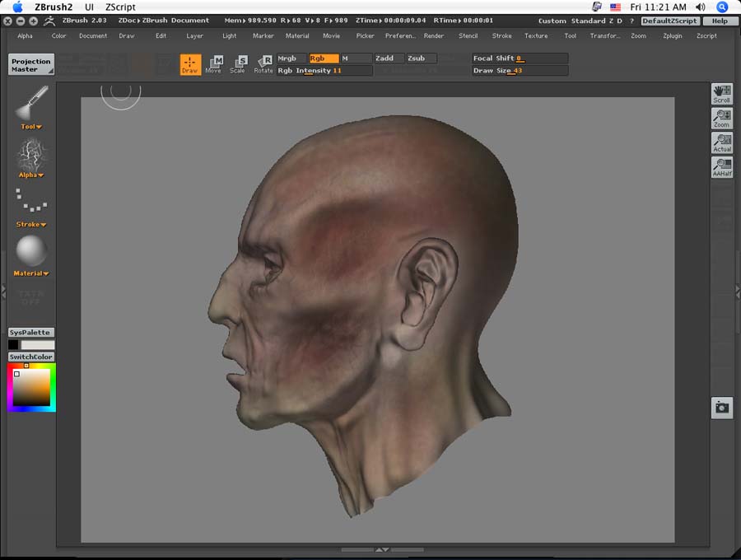The image size is (741, 560).
Task: Open the Document menu
Action: coord(92,36)
